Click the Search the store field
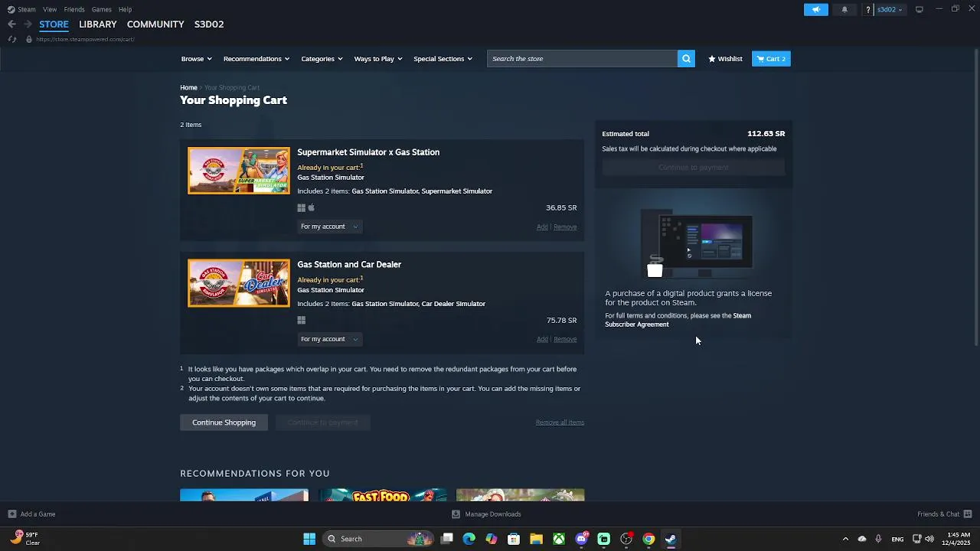980x551 pixels. click(582, 59)
